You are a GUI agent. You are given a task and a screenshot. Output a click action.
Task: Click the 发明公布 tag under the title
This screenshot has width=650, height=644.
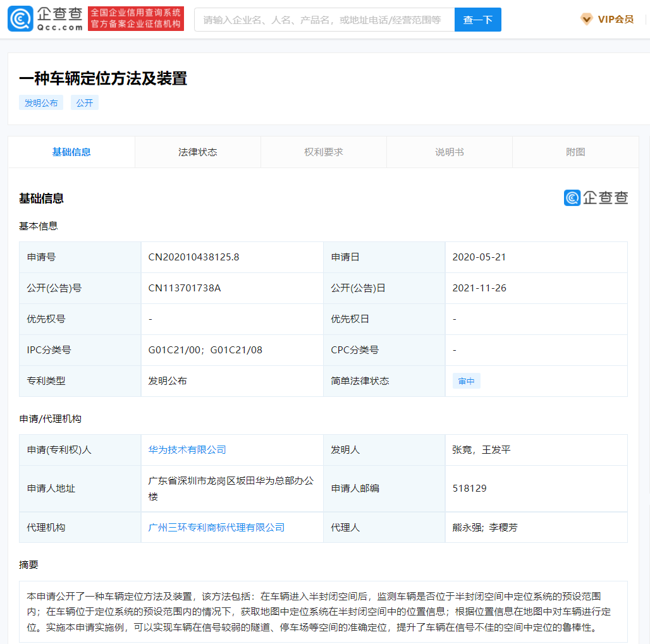[x=40, y=102]
